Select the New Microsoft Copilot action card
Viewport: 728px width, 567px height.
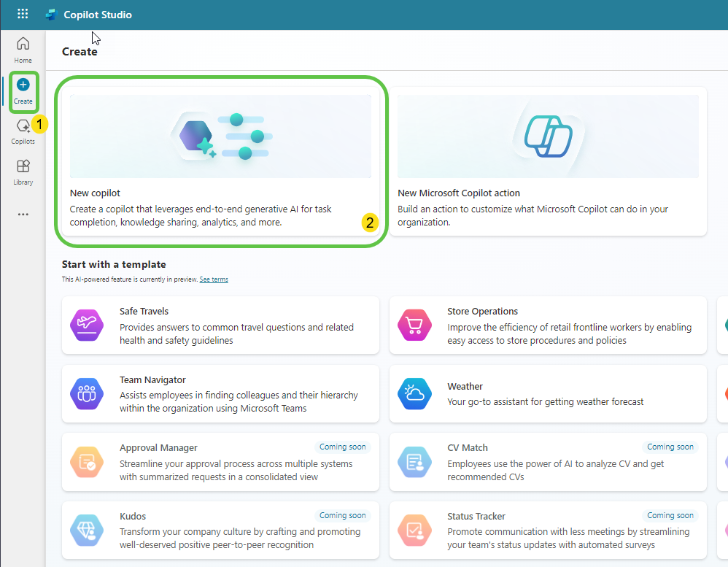(548, 162)
